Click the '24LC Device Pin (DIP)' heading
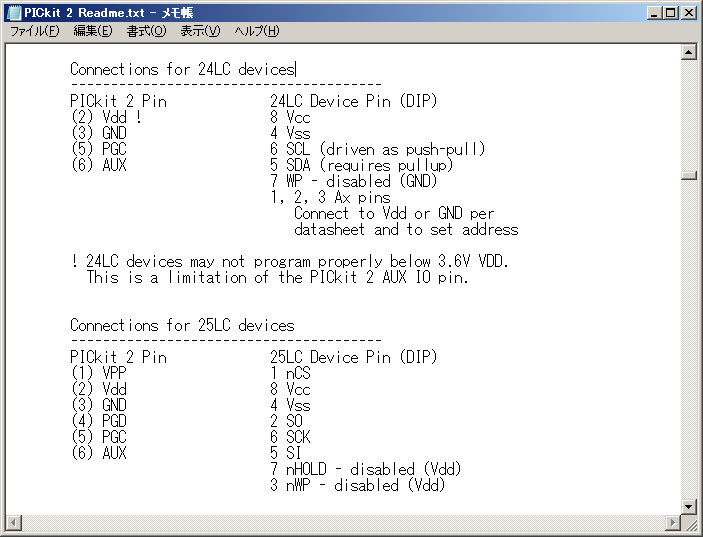Image resolution: width=703 pixels, height=537 pixels. point(353,101)
